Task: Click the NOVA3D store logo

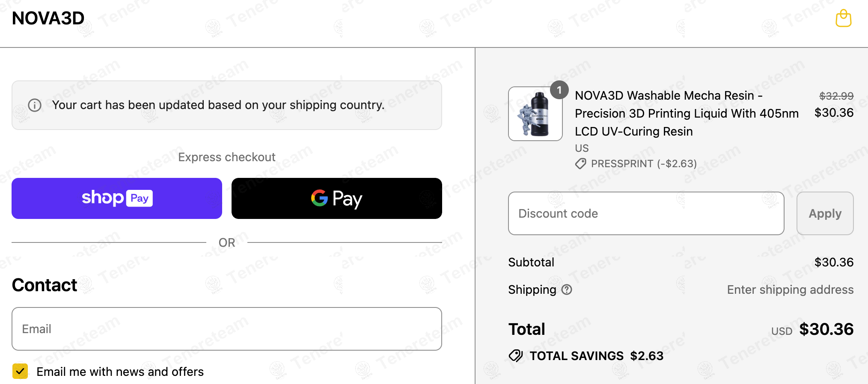Action: (48, 18)
